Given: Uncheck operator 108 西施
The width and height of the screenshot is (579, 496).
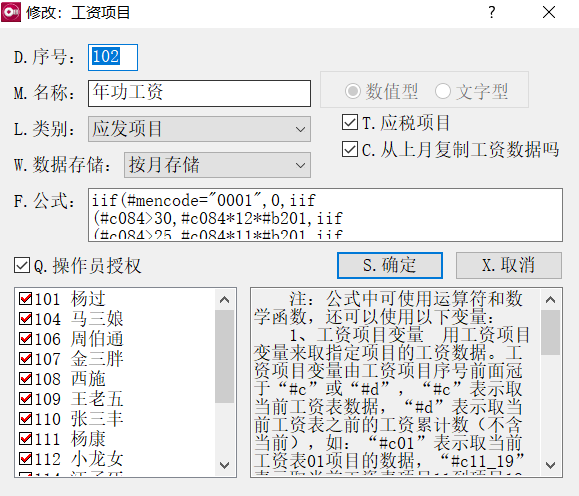Looking at the screenshot, I should coord(25,378).
